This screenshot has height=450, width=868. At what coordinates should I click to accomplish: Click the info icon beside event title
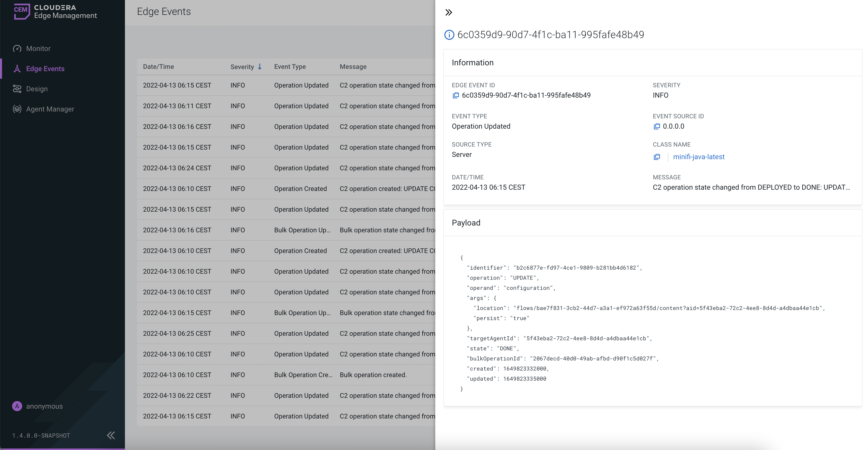point(449,35)
